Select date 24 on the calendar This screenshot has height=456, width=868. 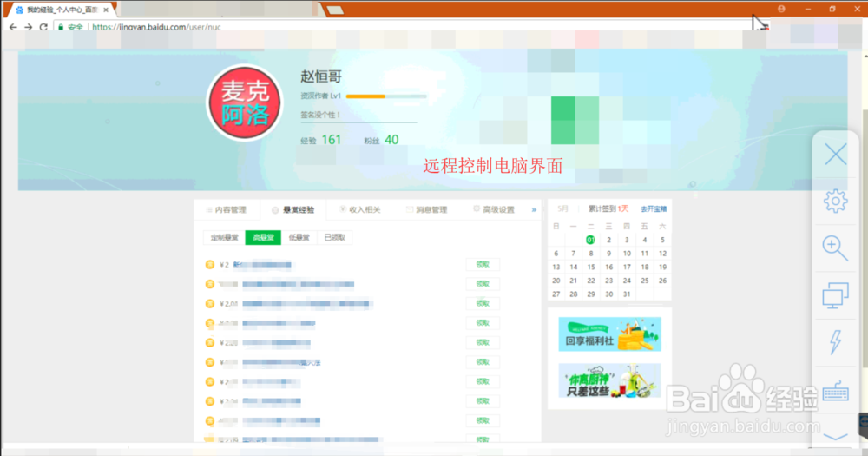[627, 281]
